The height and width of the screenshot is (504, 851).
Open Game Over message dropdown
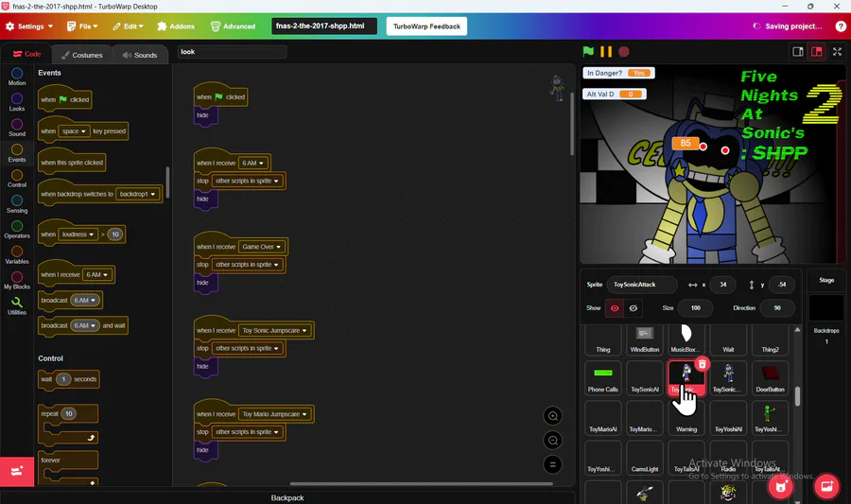click(x=262, y=246)
